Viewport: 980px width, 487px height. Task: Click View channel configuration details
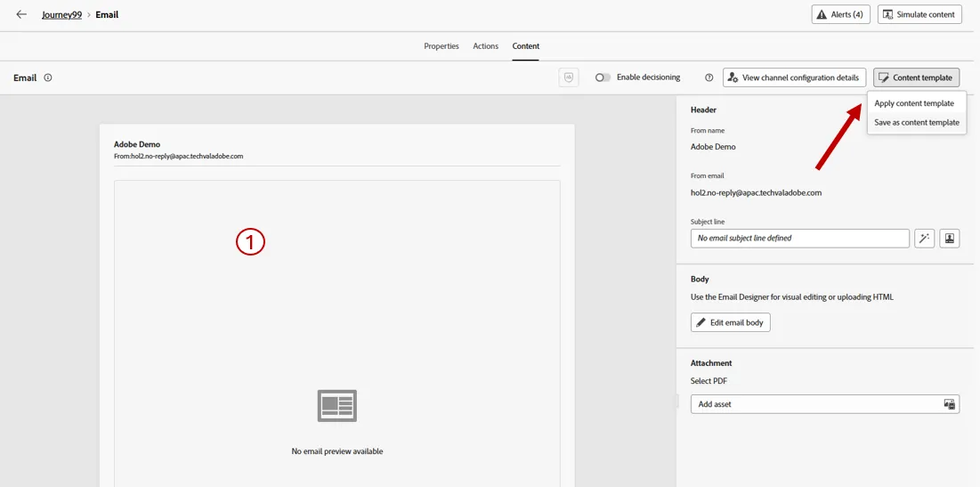click(x=794, y=77)
